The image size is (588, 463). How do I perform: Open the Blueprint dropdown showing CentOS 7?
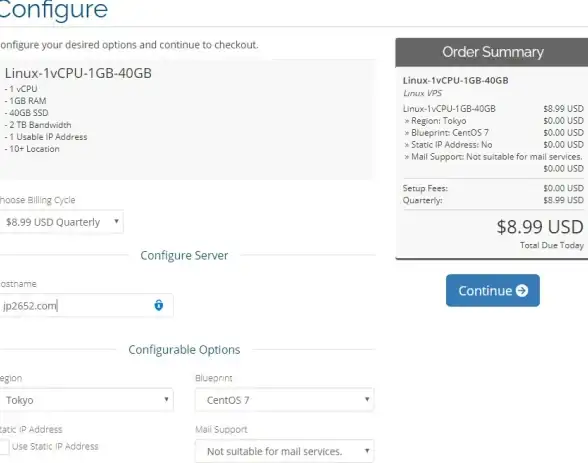coord(284,400)
